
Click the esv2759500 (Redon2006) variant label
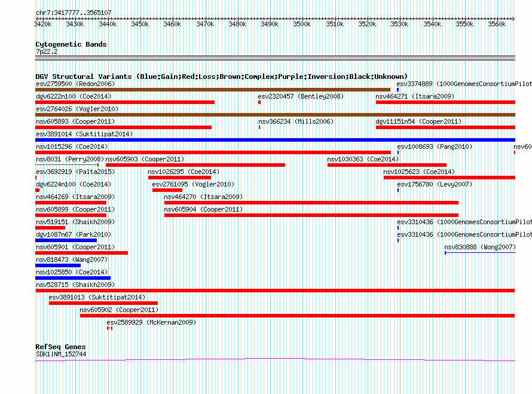tap(75, 84)
